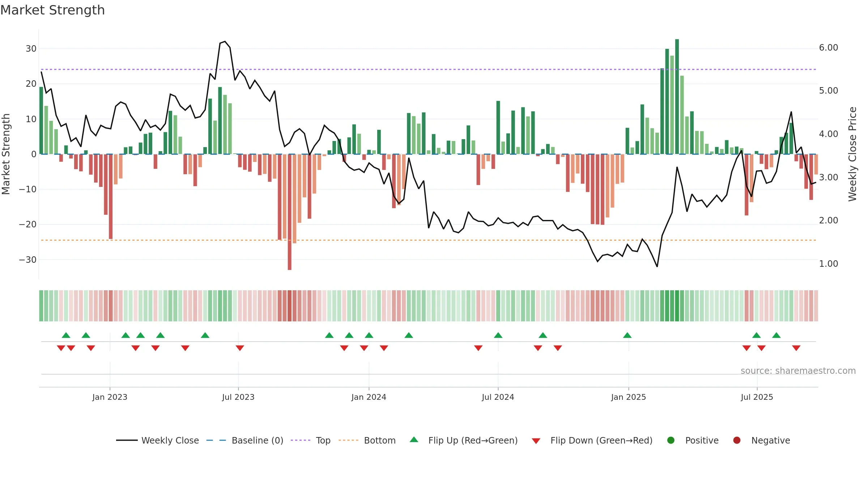Click the Jan 2025 x-axis label

pyautogui.click(x=629, y=397)
